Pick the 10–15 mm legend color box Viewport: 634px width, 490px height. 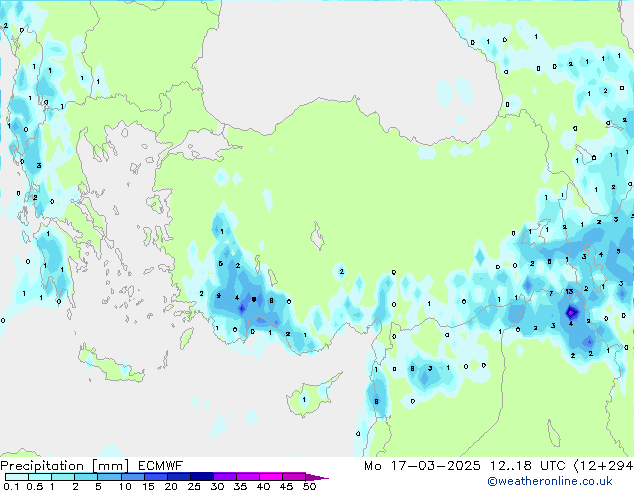pyautogui.click(x=132, y=477)
